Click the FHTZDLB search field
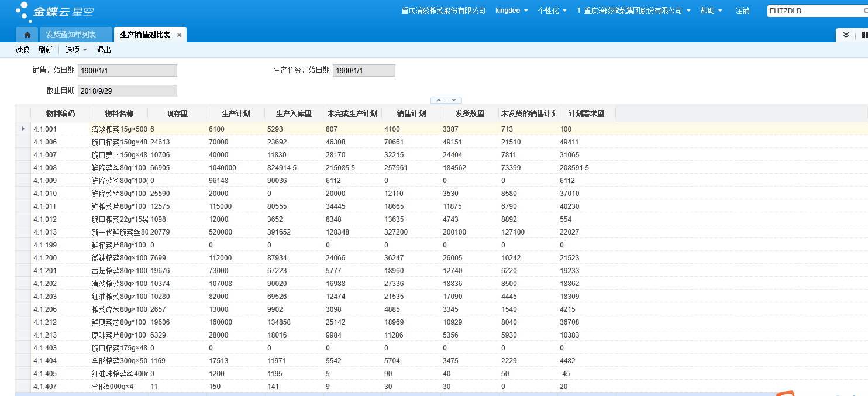This screenshot has height=396, width=868. [816, 11]
